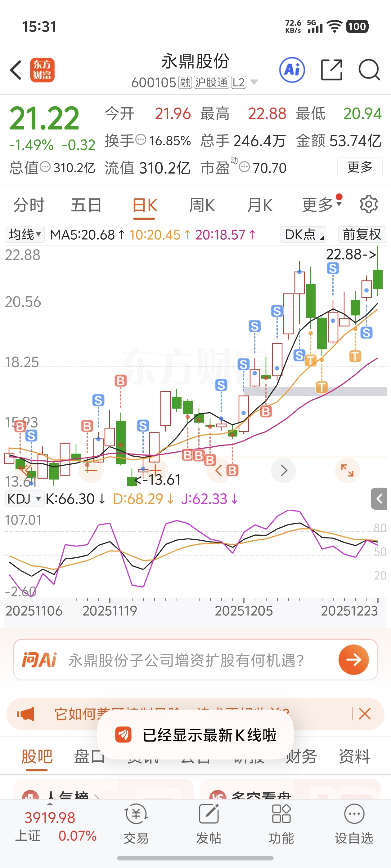The height and width of the screenshot is (868, 391).
Task: Tap the back arrow icon
Action: click(x=16, y=70)
